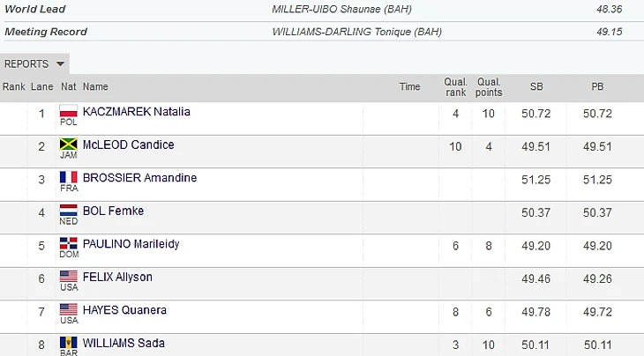Click the Jamaica flag icon
Screen dimensions: 644x356
coord(69,145)
